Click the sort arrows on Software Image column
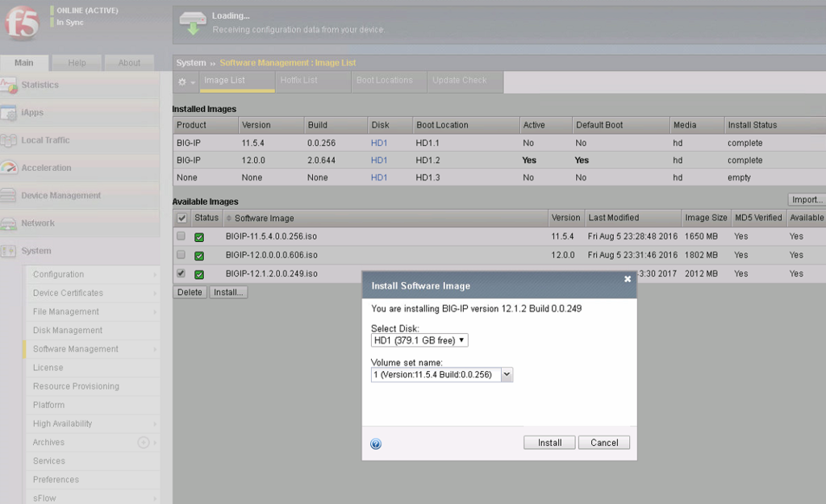This screenshot has width=826, height=504. (228, 218)
